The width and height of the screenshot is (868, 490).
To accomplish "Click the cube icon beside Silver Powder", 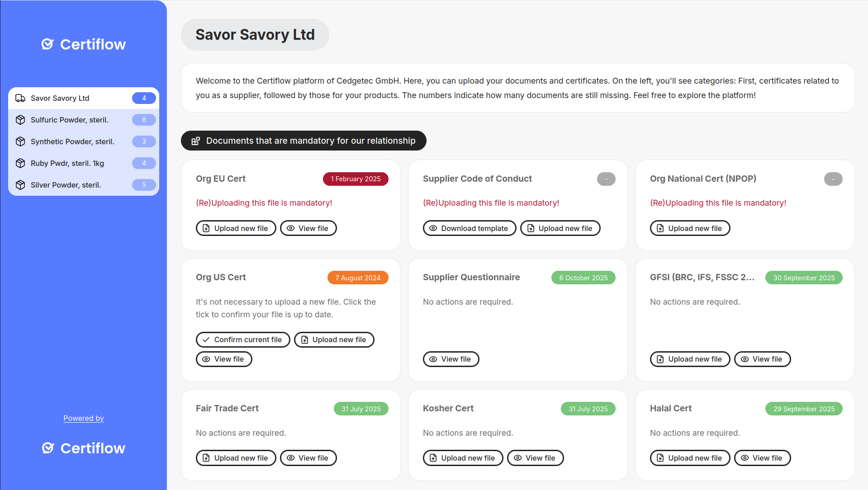I will pyautogui.click(x=20, y=185).
